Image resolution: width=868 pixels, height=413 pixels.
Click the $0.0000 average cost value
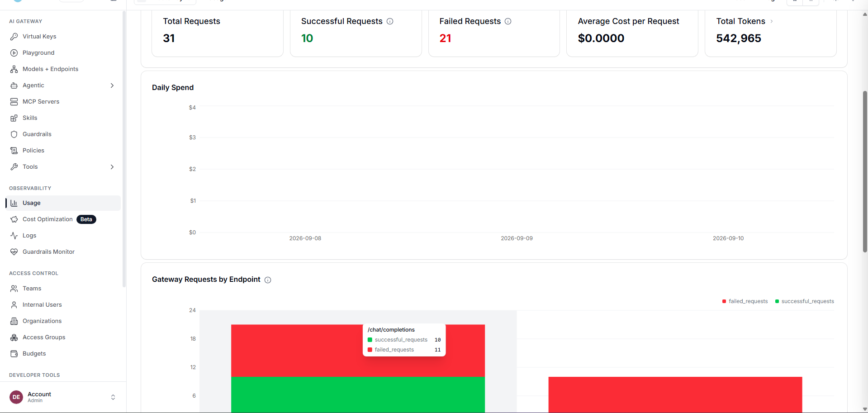601,38
